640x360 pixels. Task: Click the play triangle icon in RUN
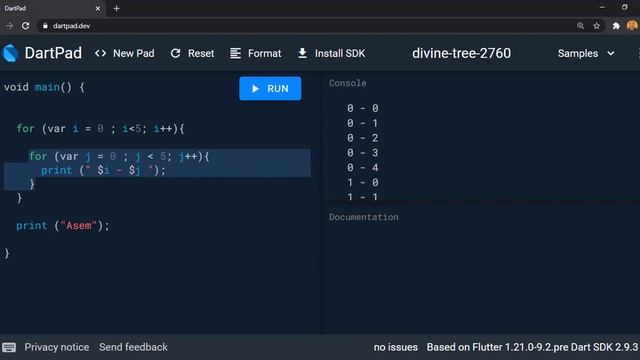click(255, 89)
